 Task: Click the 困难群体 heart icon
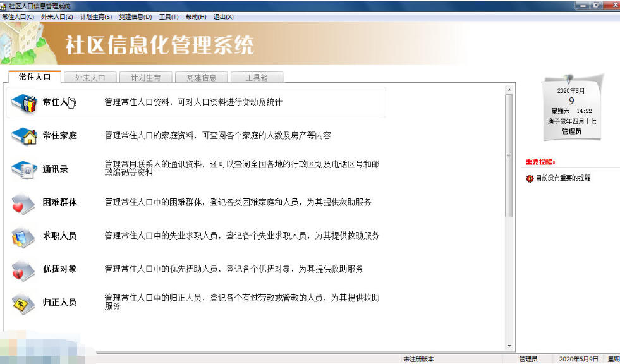click(24, 203)
